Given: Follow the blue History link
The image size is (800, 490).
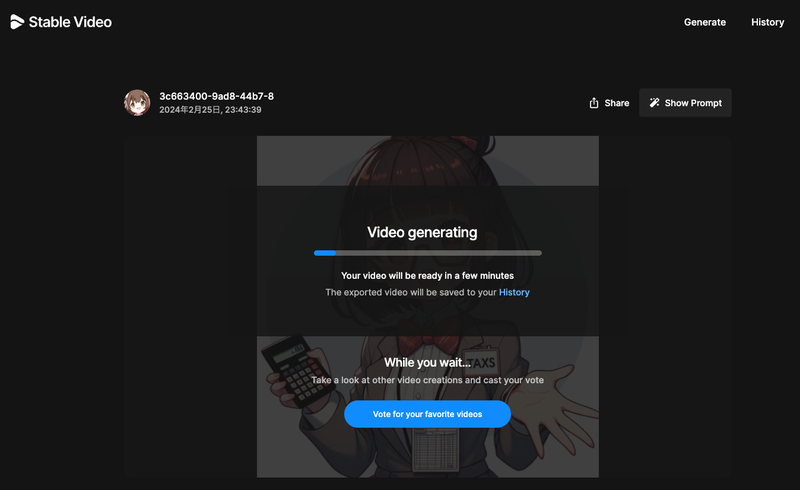Looking at the screenshot, I should coord(514,292).
